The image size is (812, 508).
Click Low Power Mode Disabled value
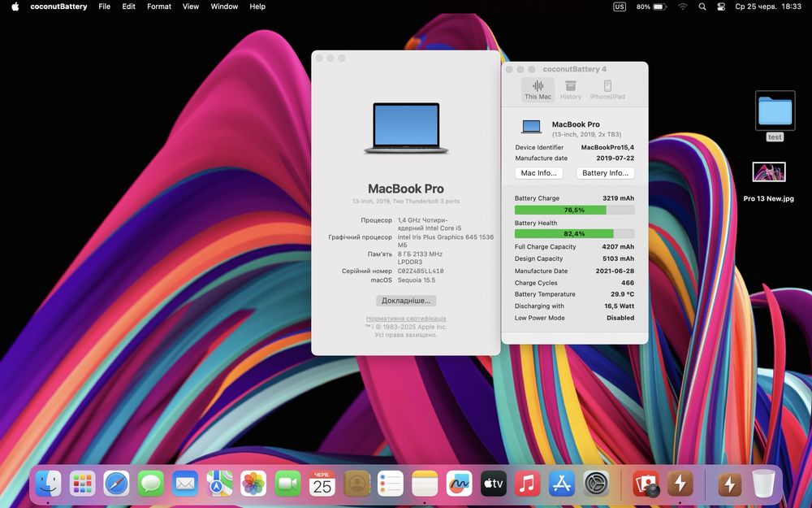coord(620,318)
